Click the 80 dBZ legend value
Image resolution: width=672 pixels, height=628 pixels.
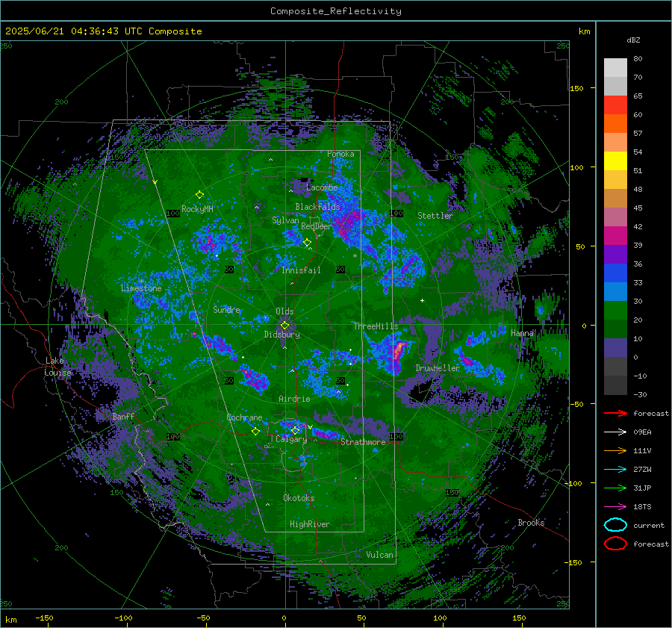coord(638,59)
